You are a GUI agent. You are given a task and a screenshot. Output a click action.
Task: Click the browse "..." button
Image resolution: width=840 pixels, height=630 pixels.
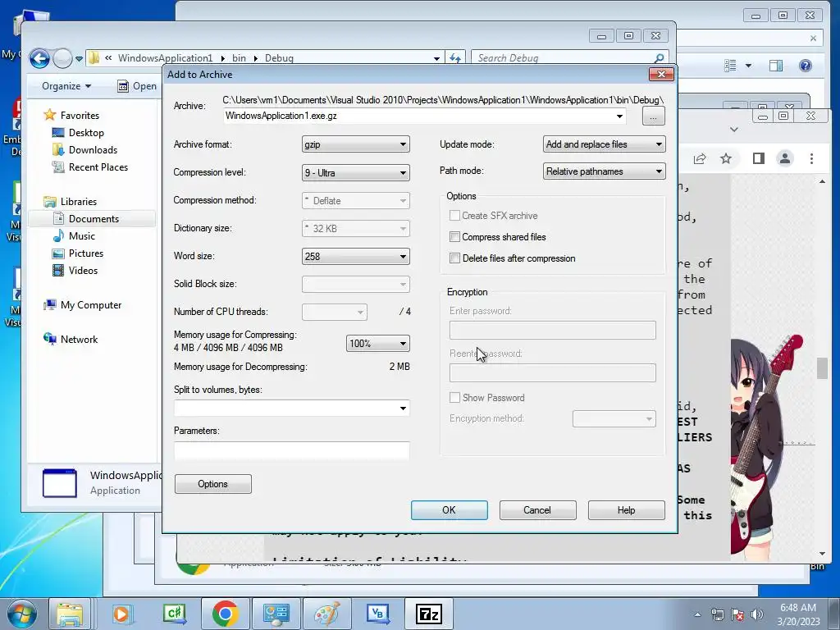[x=653, y=116]
